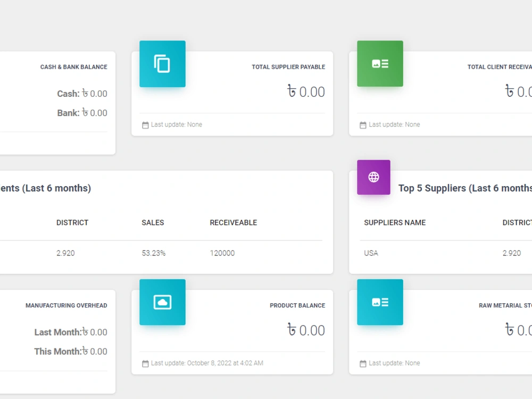Click the purple globe icon beside Top 5 Suppliers
The image size is (532, 399).
[373, 177]
